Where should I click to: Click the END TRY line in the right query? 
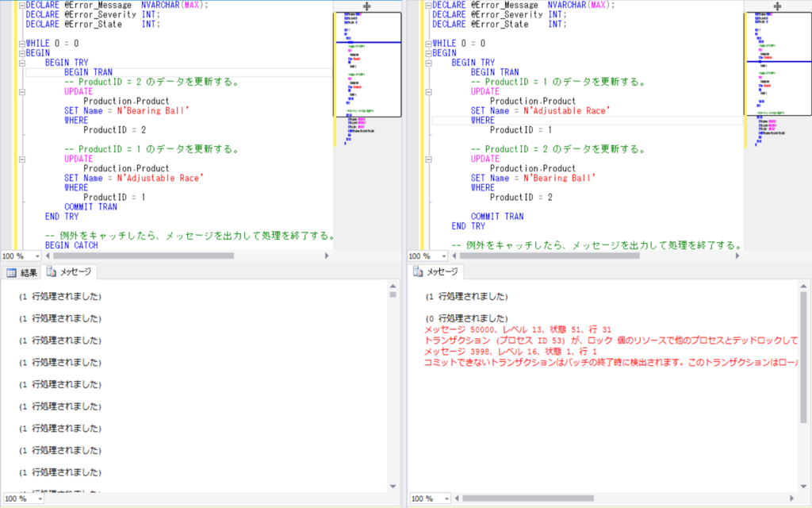point(468,226)
